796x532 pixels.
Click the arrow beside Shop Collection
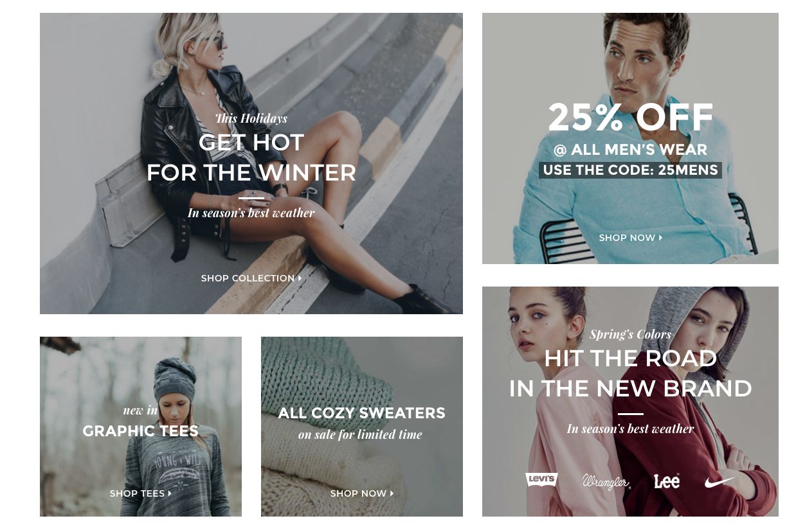300,278
